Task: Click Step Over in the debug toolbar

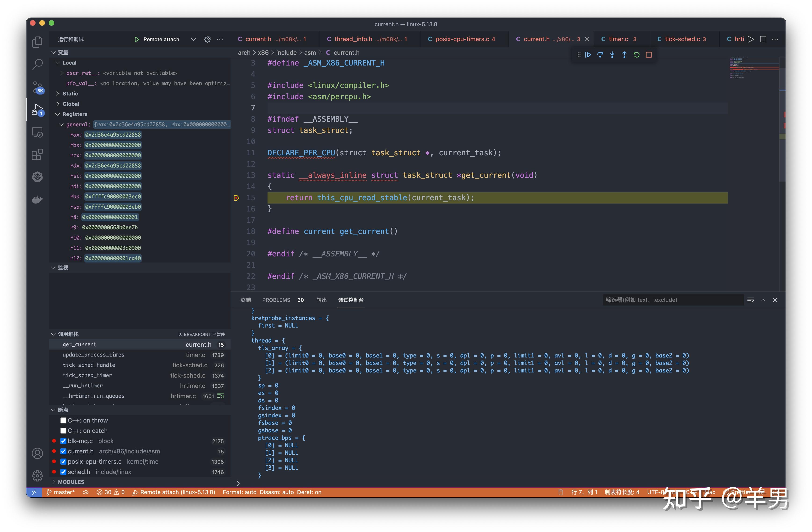Action: [x=600, y=55]
